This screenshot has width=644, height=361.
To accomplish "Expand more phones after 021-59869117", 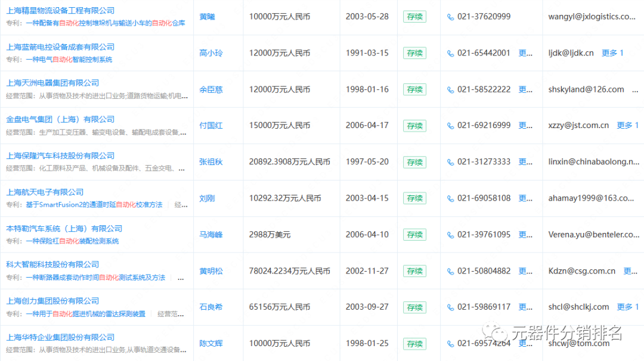I will [x=525, y=307].
